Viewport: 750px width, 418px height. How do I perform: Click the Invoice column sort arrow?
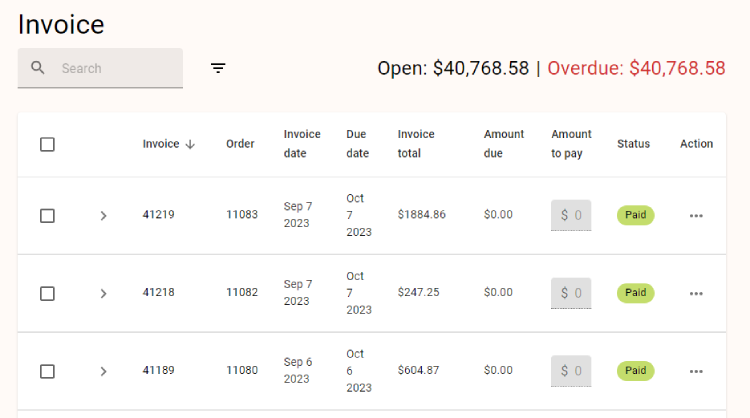click(190, 144)
